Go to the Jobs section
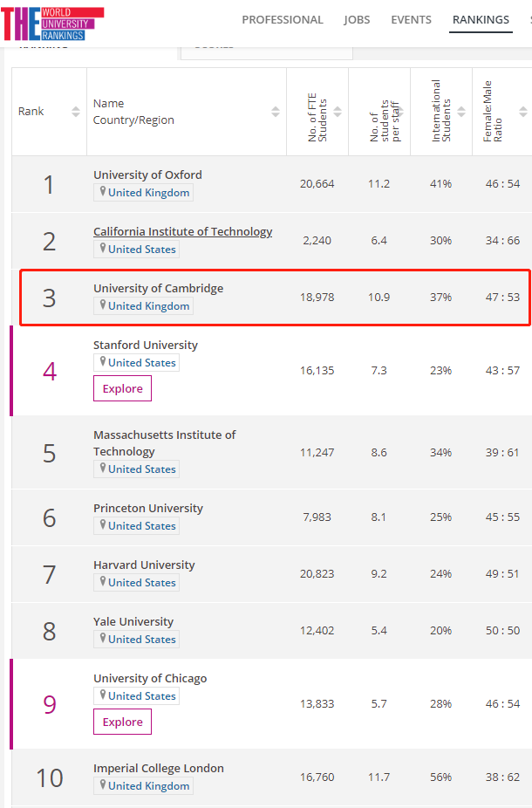 (x=357, y=19)
